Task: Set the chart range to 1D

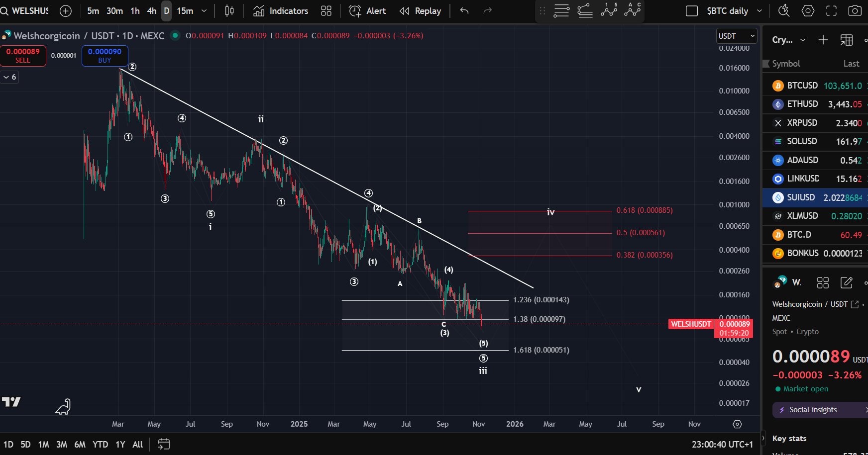Action: [8, 444]
